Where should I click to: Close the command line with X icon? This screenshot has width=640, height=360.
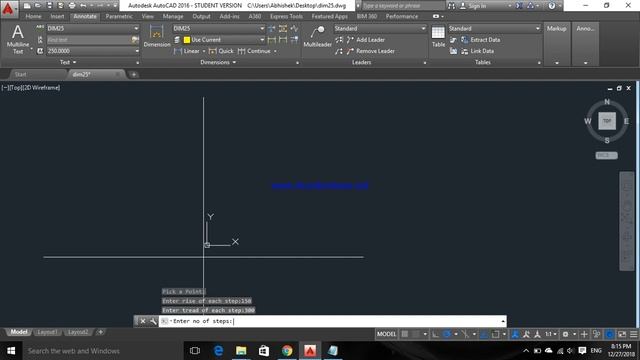pyautogui.click(x=143, y=321)
